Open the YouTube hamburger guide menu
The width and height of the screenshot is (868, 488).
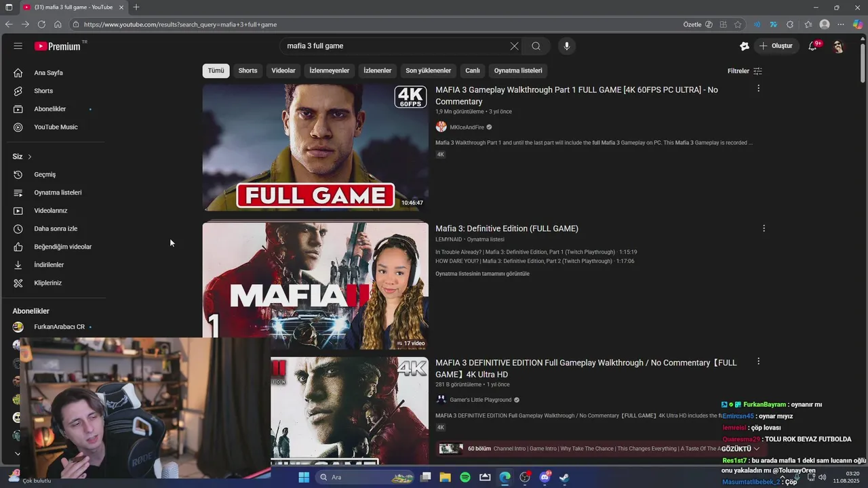(x=18, y=46)
